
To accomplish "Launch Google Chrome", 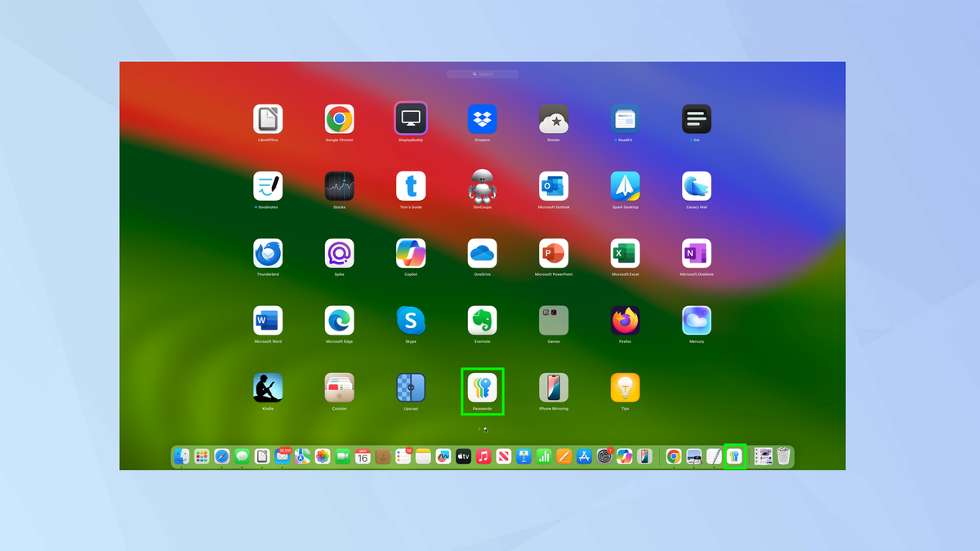I will 339,118.
